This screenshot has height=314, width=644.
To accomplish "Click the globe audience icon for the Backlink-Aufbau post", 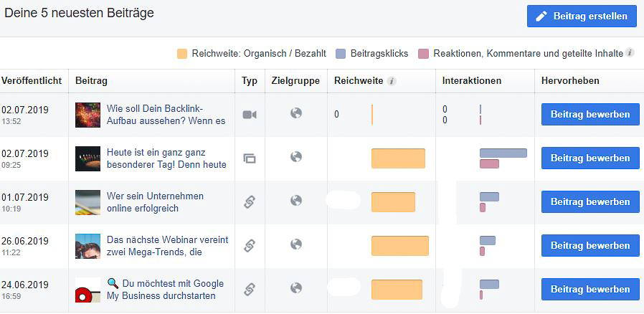I will (x=295, y=113).
